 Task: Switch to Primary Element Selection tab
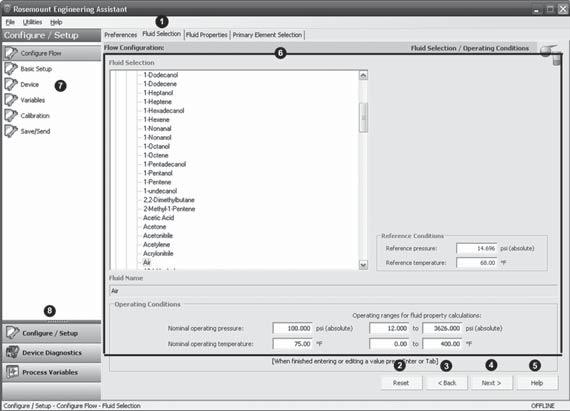267,35
